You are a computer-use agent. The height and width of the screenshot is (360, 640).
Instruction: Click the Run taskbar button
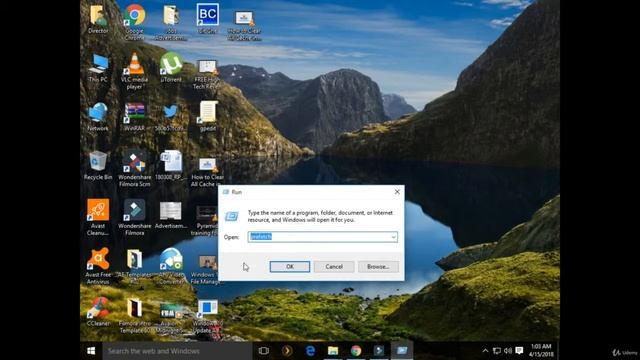coord(402,351)
